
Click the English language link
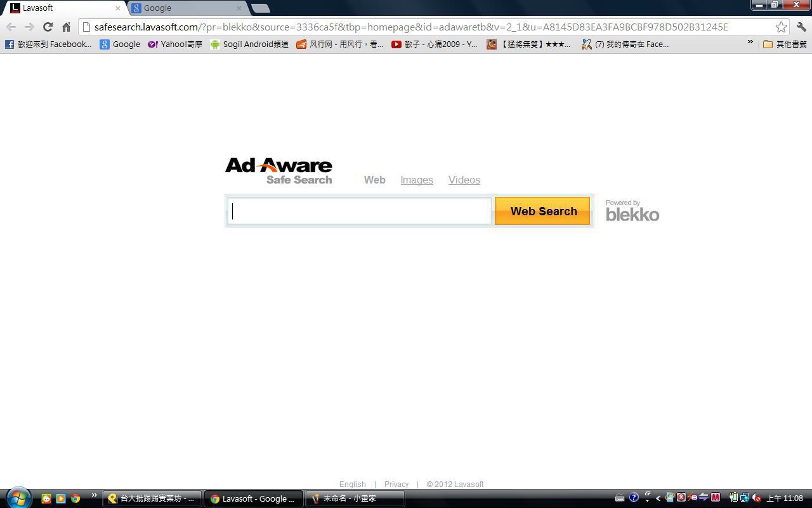click(x=352, y=484)
